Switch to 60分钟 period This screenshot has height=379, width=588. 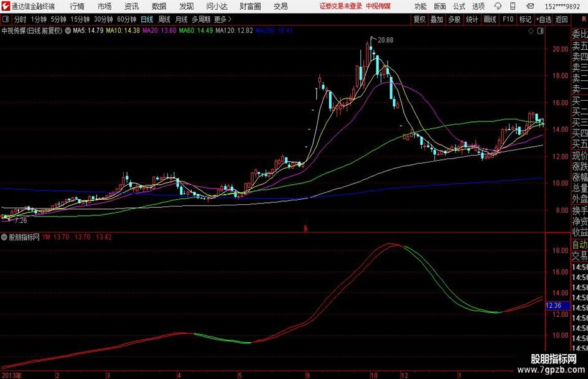(127, 19)
